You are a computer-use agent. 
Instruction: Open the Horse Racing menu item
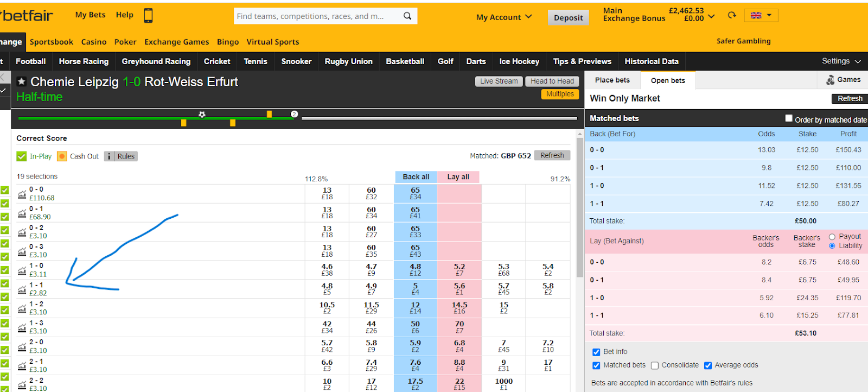[x=84, y=61]
